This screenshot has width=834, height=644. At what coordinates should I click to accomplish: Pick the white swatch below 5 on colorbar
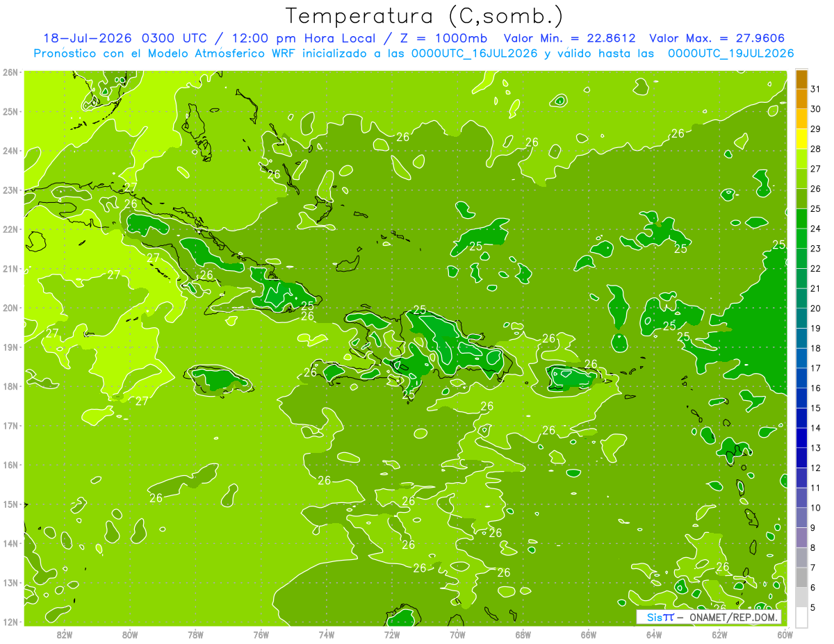(802, 617)
